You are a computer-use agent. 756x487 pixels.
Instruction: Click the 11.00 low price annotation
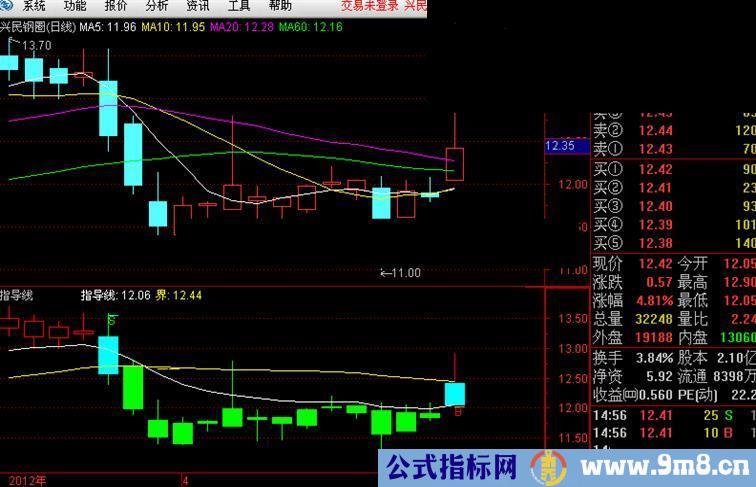pyautogui.click(x=402, y=273)
